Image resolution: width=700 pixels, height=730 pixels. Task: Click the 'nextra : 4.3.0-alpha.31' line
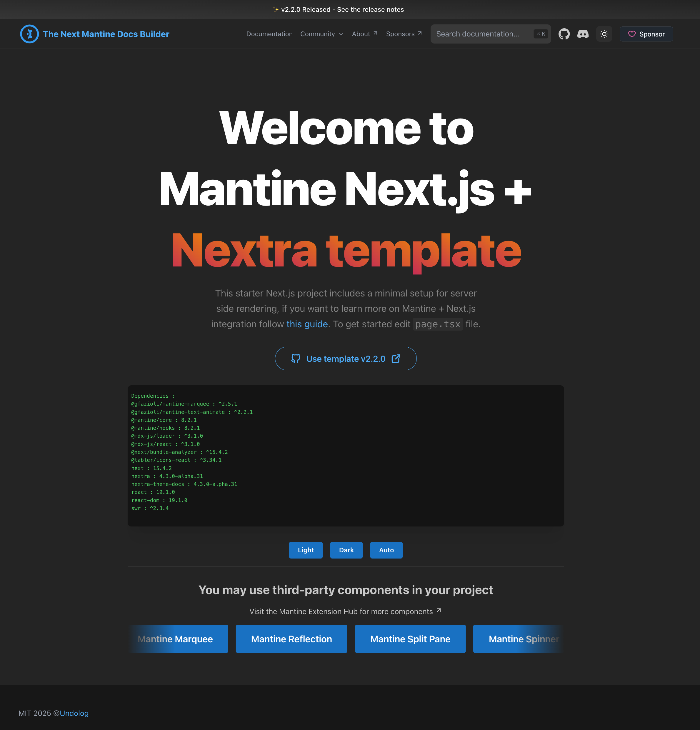[x=167, y=476]
